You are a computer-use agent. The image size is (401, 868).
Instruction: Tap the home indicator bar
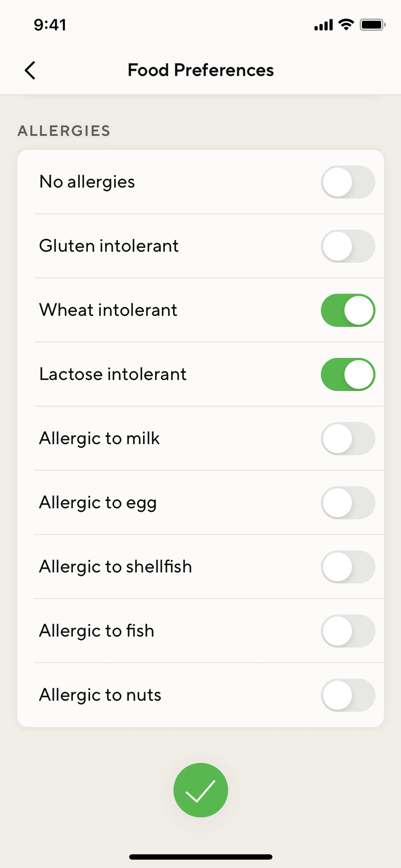point(200,857)
